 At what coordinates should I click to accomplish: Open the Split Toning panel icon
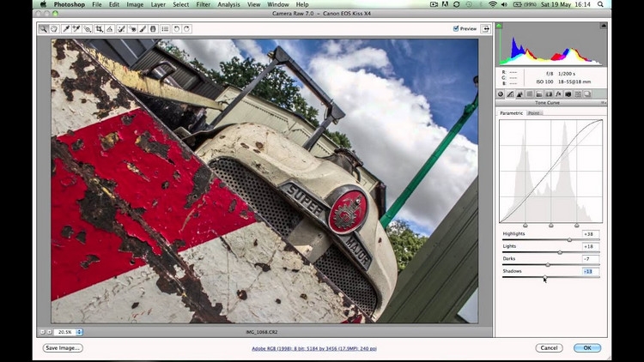coord(539,94)
